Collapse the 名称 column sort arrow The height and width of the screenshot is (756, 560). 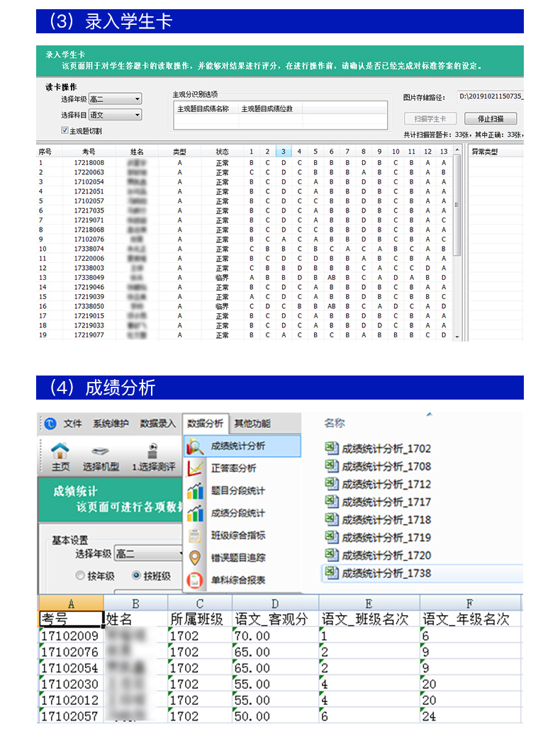pyautogui.click(x=430, y=414)
